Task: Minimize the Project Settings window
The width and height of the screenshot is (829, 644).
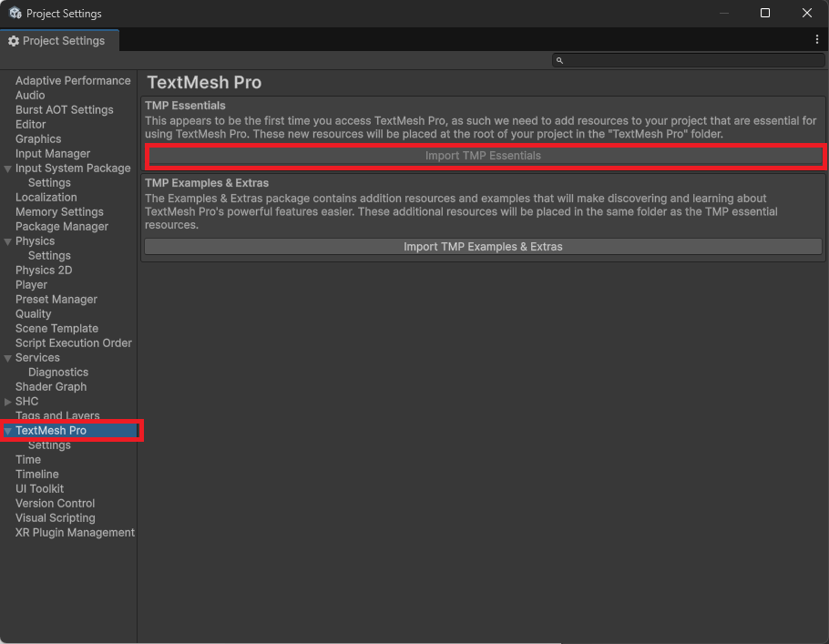Action: pos(724,13)
